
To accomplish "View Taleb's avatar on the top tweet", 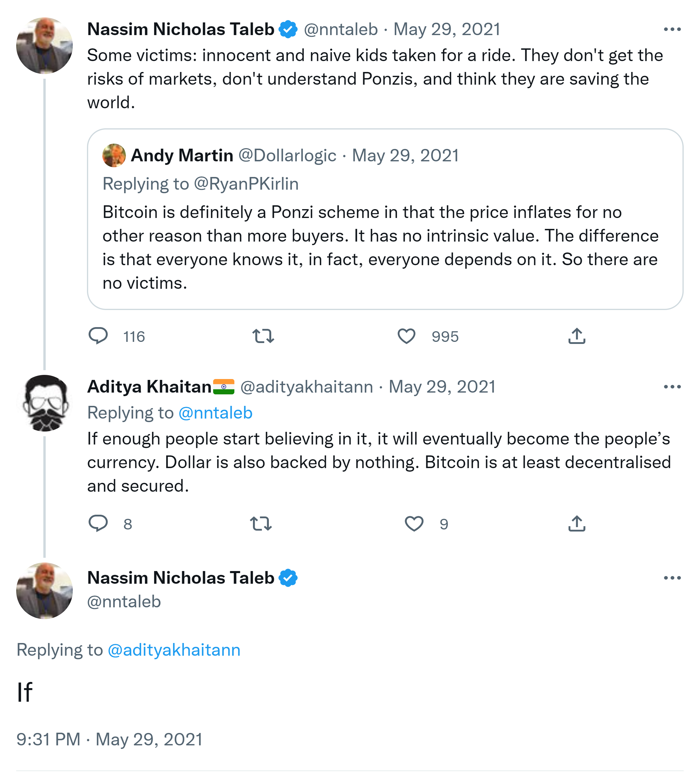I will [x=45, y=45].
